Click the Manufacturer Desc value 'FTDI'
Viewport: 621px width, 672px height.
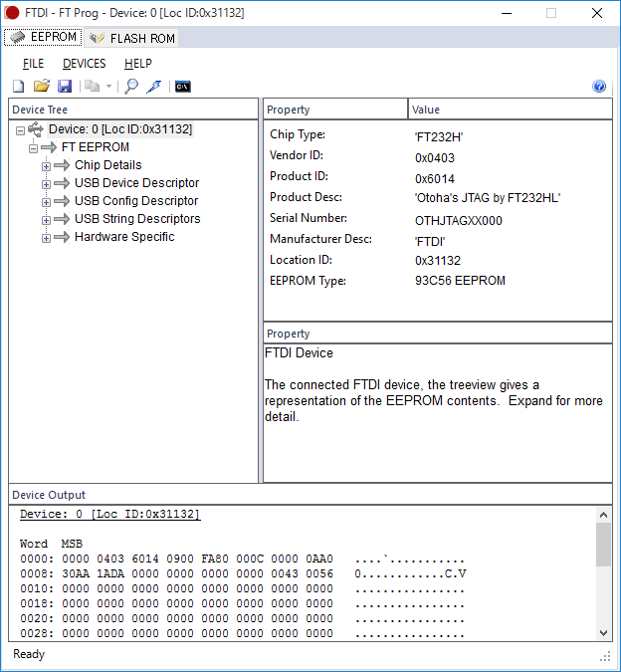430,242
